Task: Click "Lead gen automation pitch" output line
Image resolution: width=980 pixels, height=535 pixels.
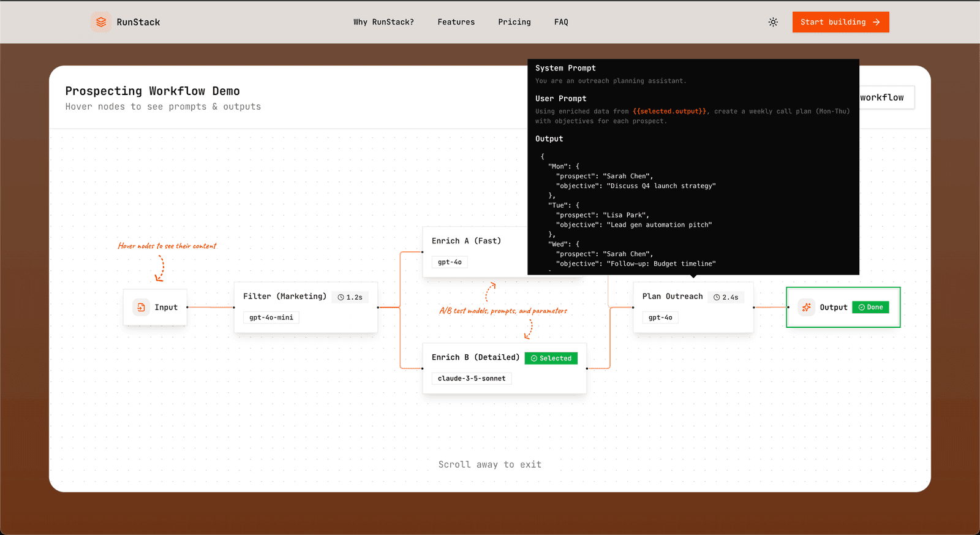Action: tap(634, 225)
